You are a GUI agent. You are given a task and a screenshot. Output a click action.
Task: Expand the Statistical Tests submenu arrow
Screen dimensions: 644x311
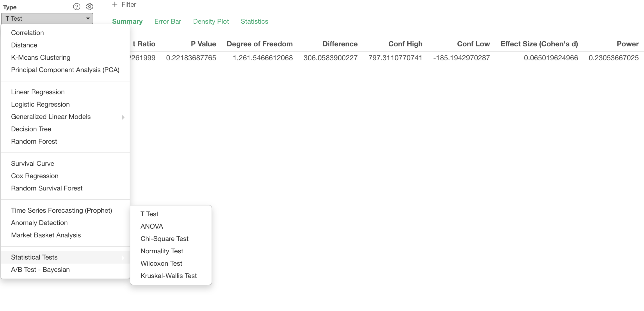tap(123, 258)
